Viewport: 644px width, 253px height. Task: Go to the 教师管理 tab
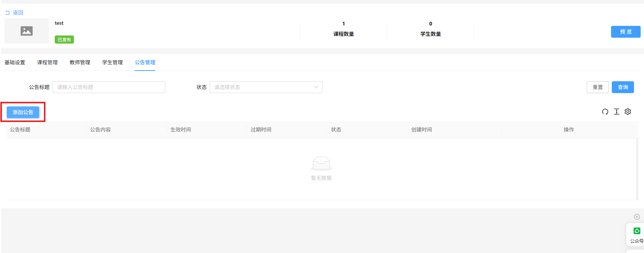click(80, 62)
